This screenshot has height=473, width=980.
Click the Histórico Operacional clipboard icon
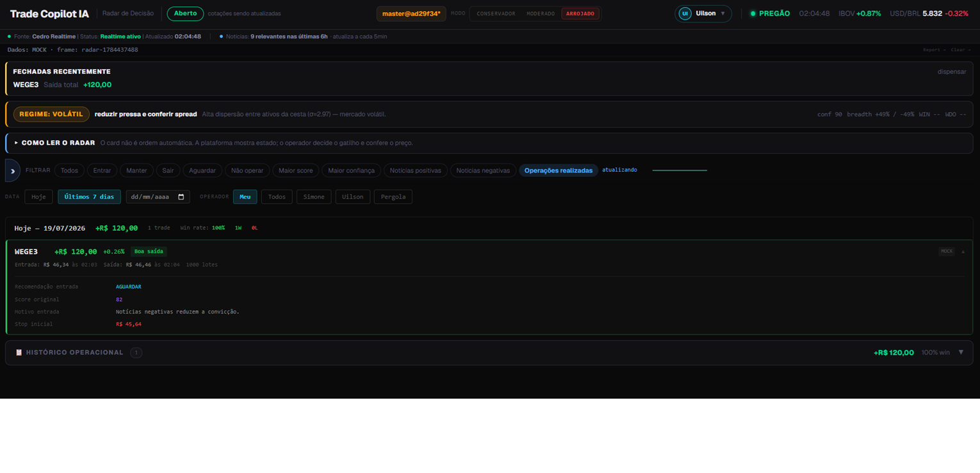[19, 353]
